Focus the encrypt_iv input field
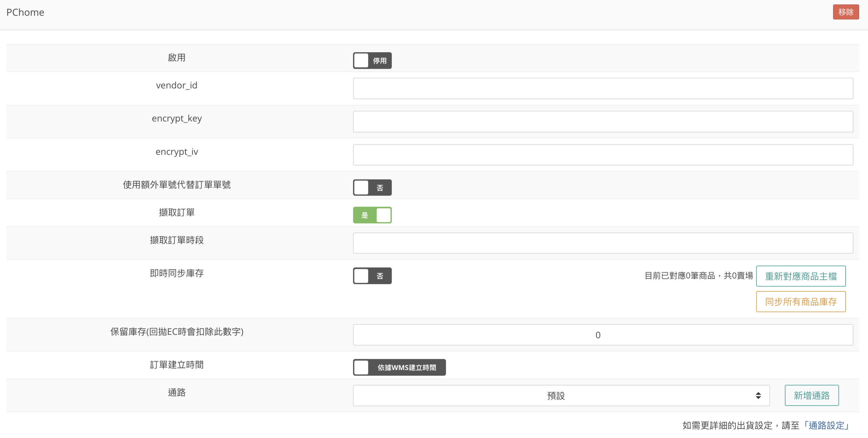This screenshot has width=868, height=438. (603, 155)
